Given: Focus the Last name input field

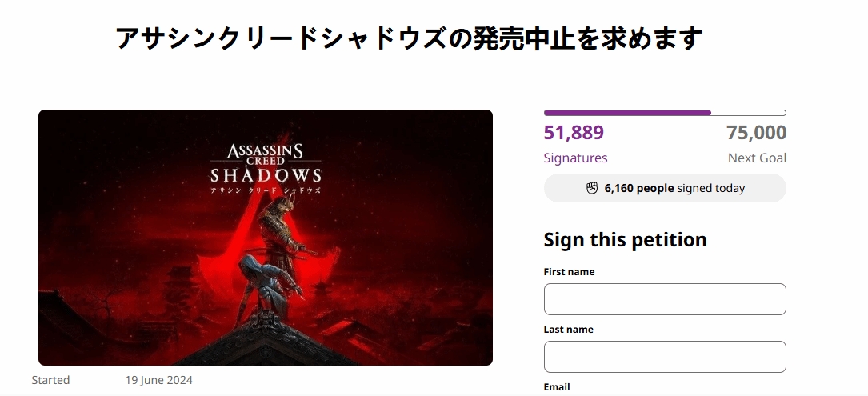Looking at the screenshot, I should (x=665, y=357).
